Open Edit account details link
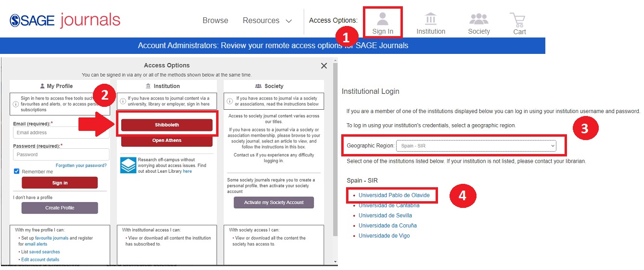Viewport: 644px width, 270px height. point(40,259)
